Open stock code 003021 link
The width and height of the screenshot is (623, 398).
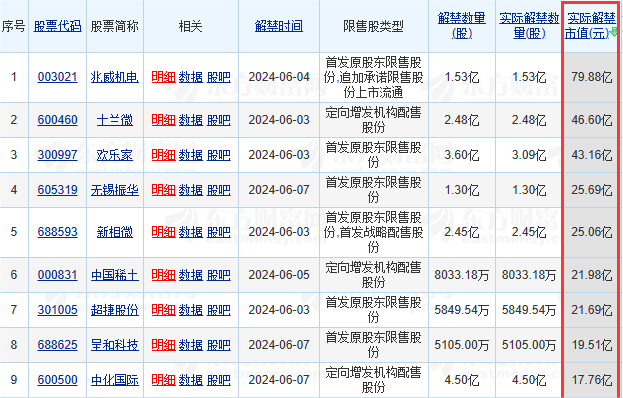(x=58, y=77)
